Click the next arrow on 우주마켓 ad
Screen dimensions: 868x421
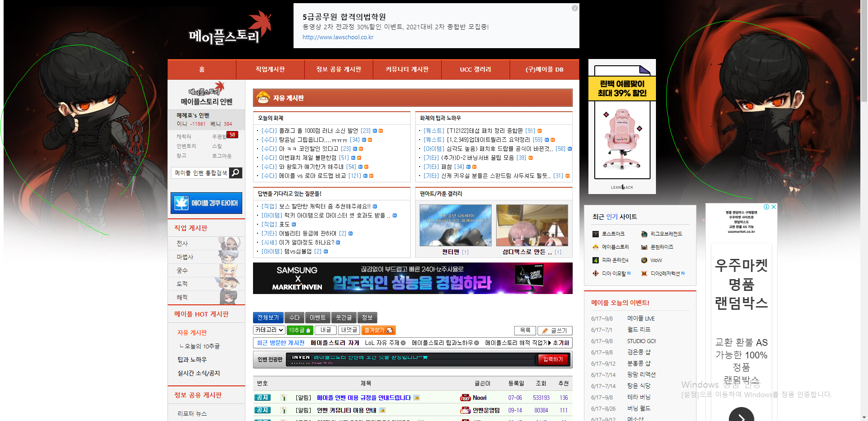point(741,415)
